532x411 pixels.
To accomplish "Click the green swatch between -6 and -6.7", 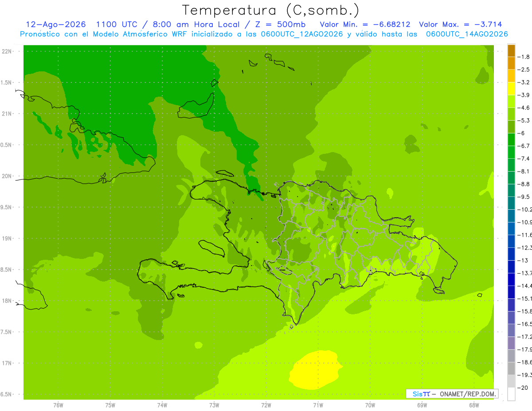I will click(x=511, y=140).
